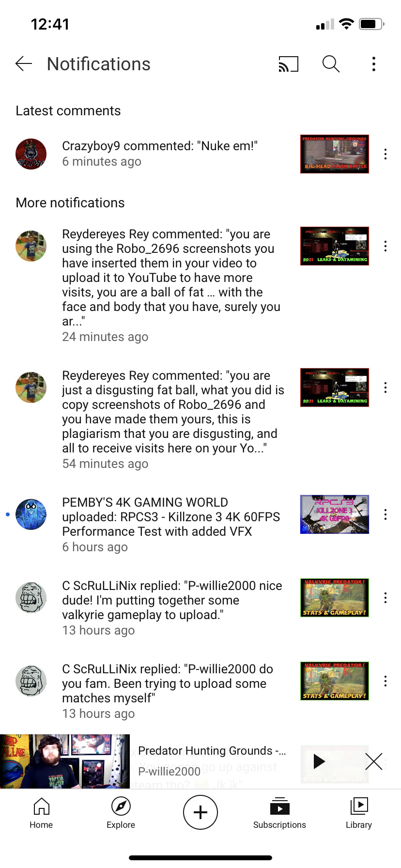Close the miniplayer with the X

tap(374, 761)
